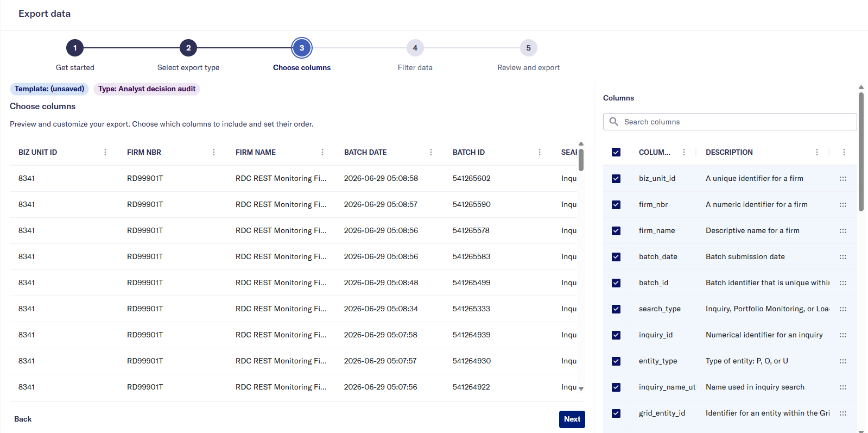Select batch date cell 2026-06-29 05:08:57

click(381, 204)
